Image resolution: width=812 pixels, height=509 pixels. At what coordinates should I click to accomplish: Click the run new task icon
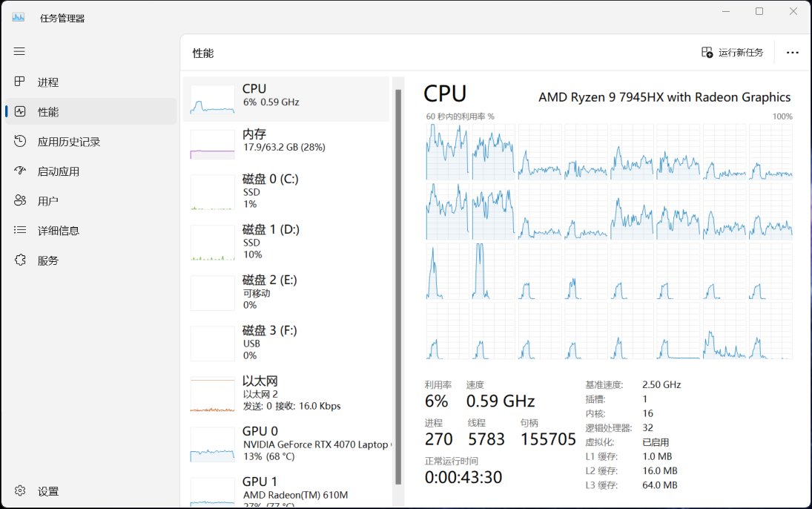[x=707, y=53]
